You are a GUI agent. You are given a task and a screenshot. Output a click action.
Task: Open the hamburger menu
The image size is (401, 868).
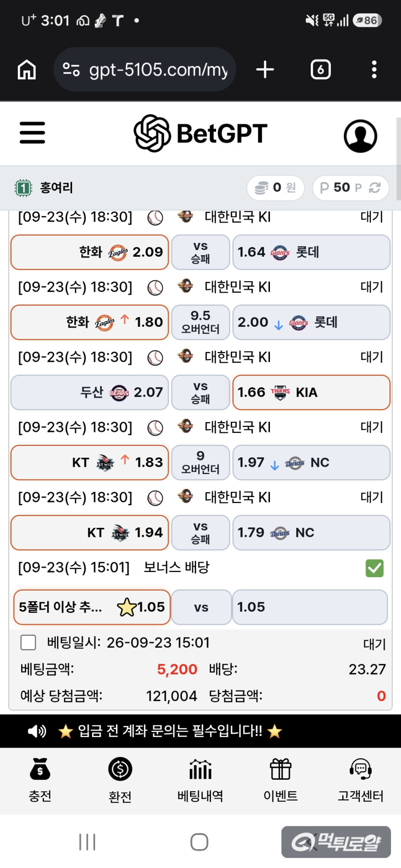(32, 133)
